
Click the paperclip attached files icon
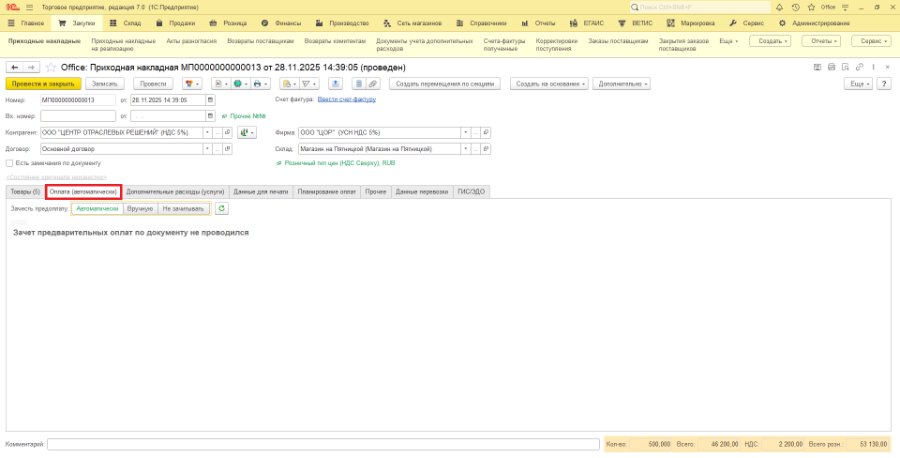tap(373, 84)
